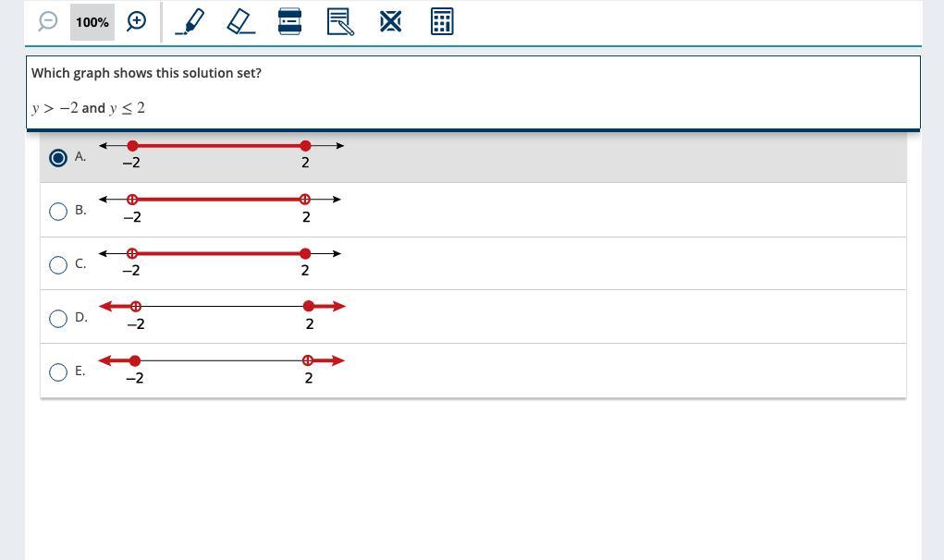944x560 pixels.
Task: Click the zoom in magnifier icon
Action: 137,21
